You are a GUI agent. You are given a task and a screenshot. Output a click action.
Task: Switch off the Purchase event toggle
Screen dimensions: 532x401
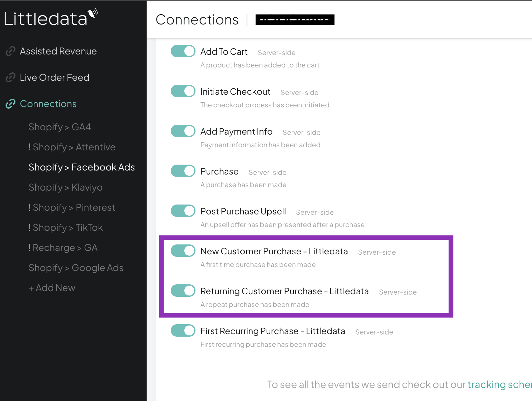pyautogui.click(x=183, y=171)
